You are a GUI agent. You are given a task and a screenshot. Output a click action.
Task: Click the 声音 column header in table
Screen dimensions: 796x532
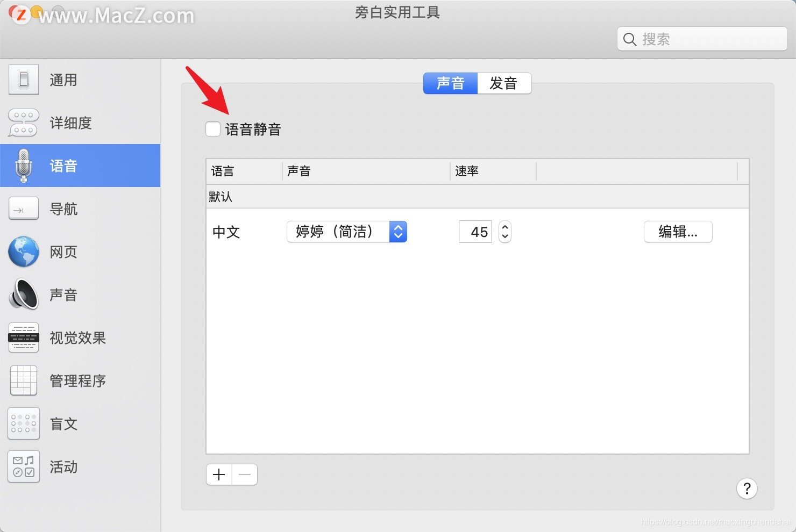[366, 171]
